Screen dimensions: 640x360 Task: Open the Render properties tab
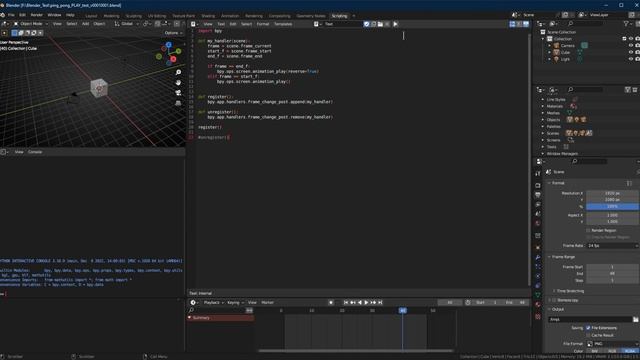pos(538,185)
